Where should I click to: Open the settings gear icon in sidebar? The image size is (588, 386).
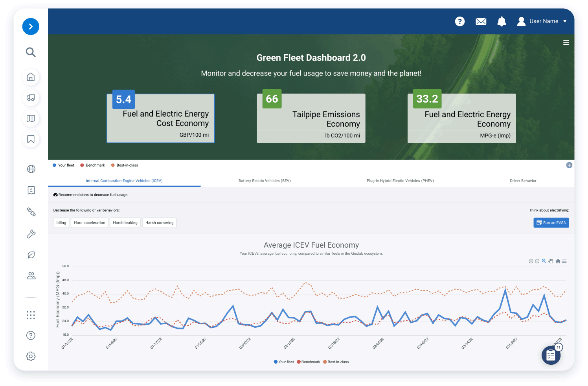pos(31,357)
